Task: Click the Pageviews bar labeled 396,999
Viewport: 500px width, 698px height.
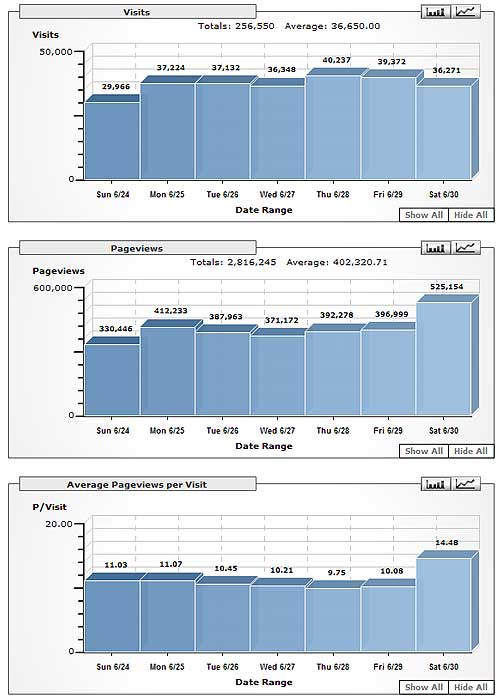Action: click(x=388, y=373)
